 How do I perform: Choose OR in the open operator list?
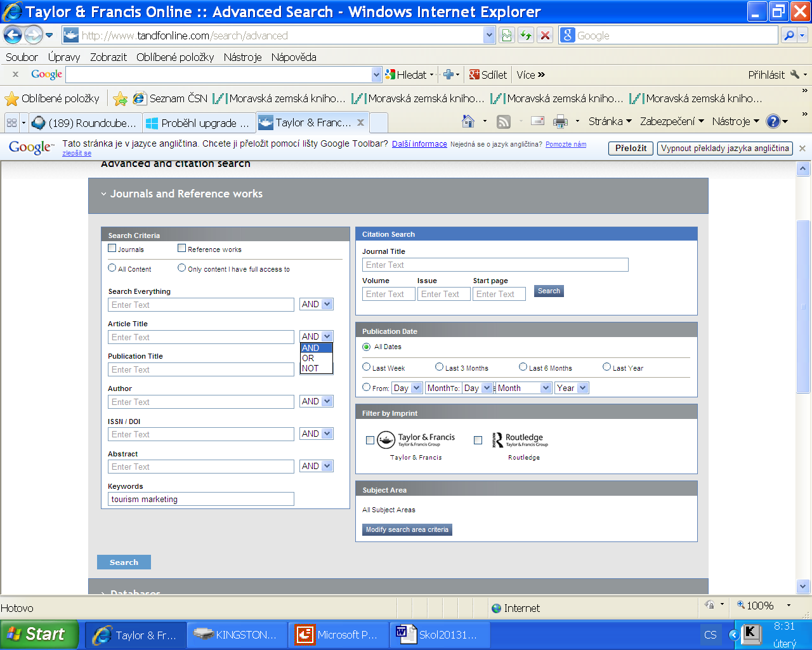coord(316,358)
